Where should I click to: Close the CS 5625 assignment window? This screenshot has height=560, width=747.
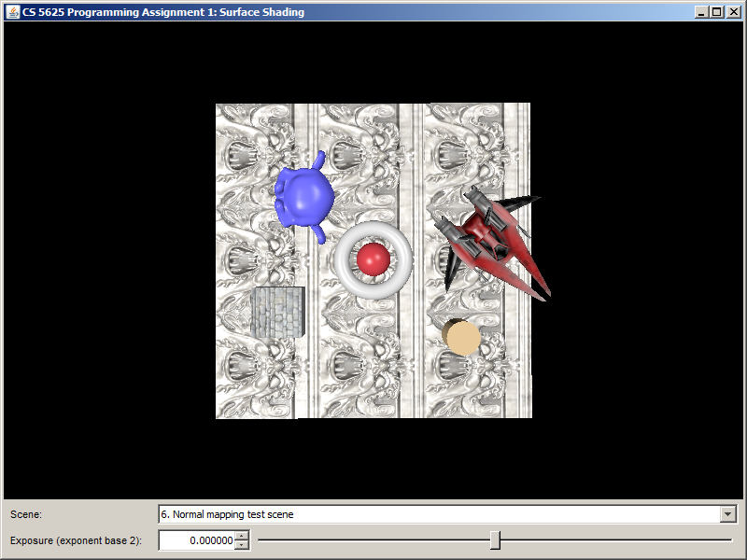733,12
